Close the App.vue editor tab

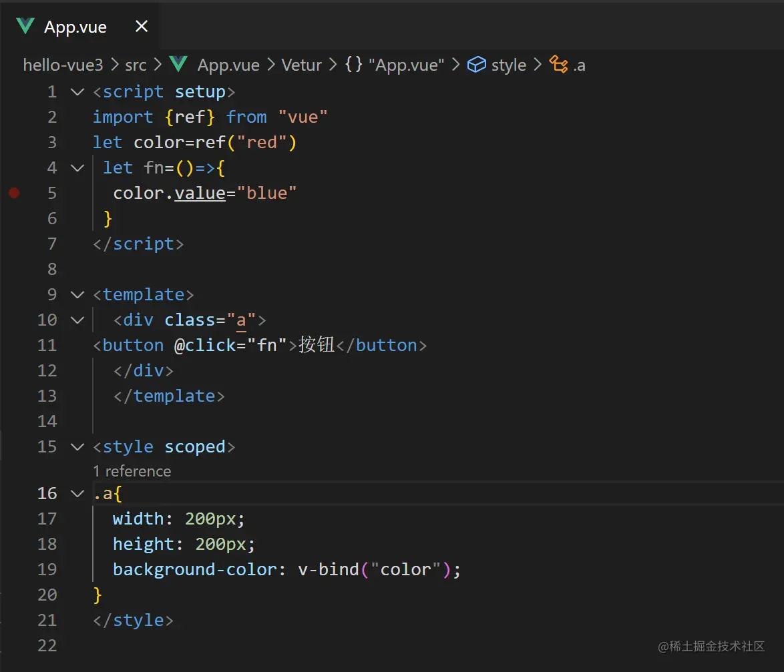coord(142,27)
